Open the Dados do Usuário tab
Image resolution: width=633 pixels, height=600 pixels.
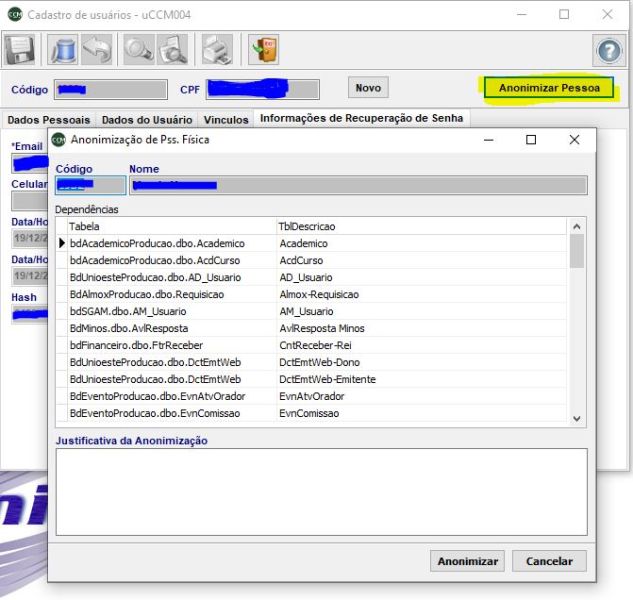point(146,120)
